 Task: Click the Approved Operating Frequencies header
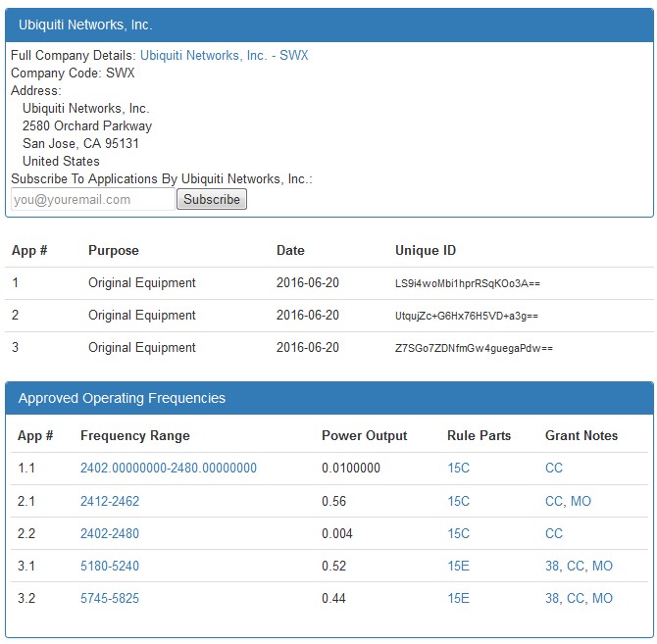(x=329, y=398)
